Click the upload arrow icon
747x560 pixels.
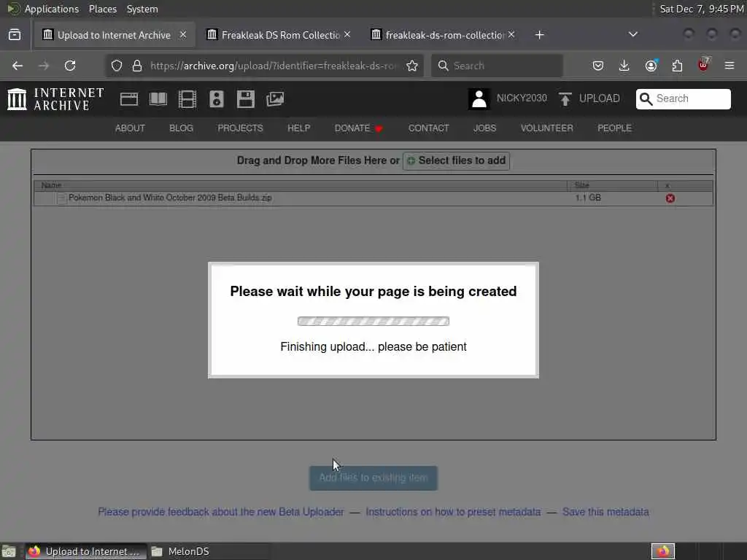pos(565,99)
